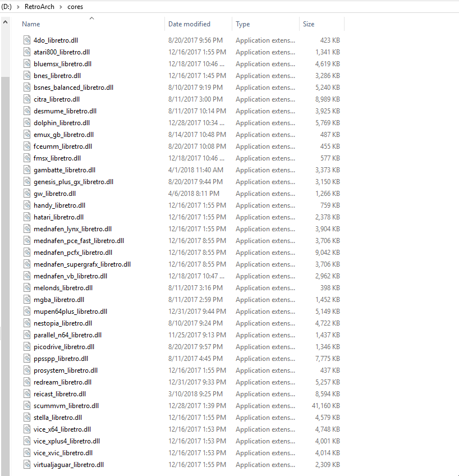Select the mupen64plus_libretro.dll icon
Viewport: 459px width, 476px height.
27,312
